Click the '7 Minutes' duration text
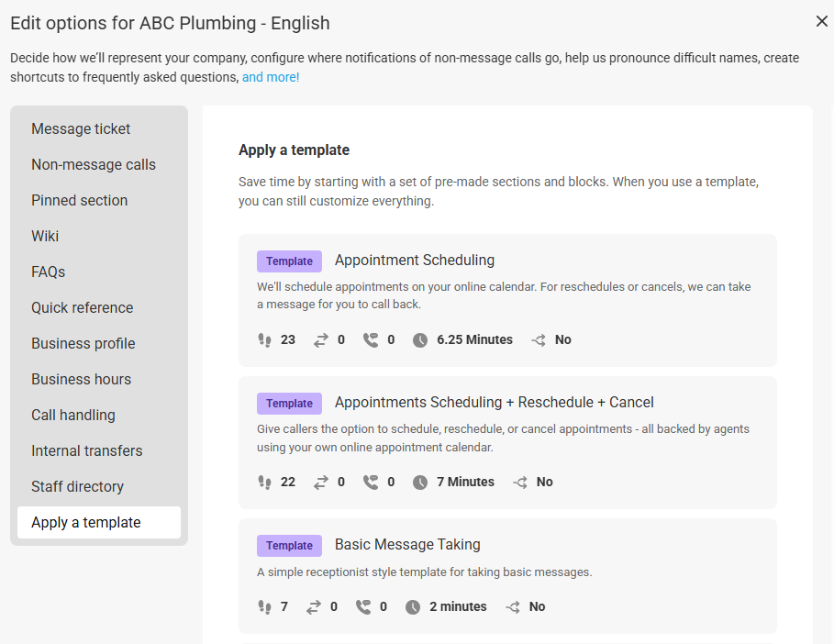Viewport: 834px width, 644px height. pyautogui.click(x=465, y=482)
